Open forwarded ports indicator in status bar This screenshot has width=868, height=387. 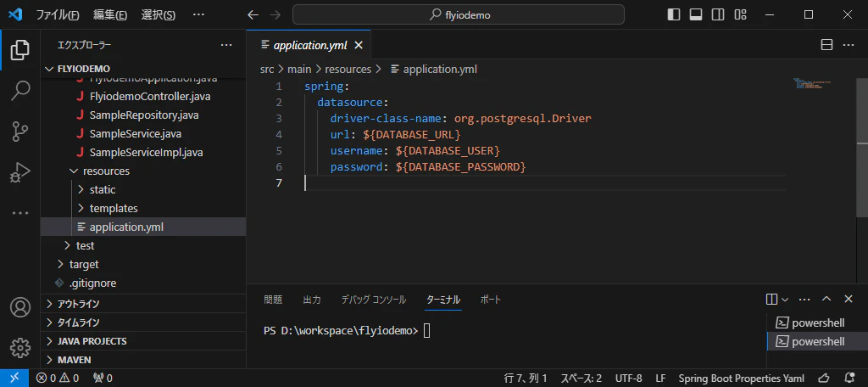(103, 379)
